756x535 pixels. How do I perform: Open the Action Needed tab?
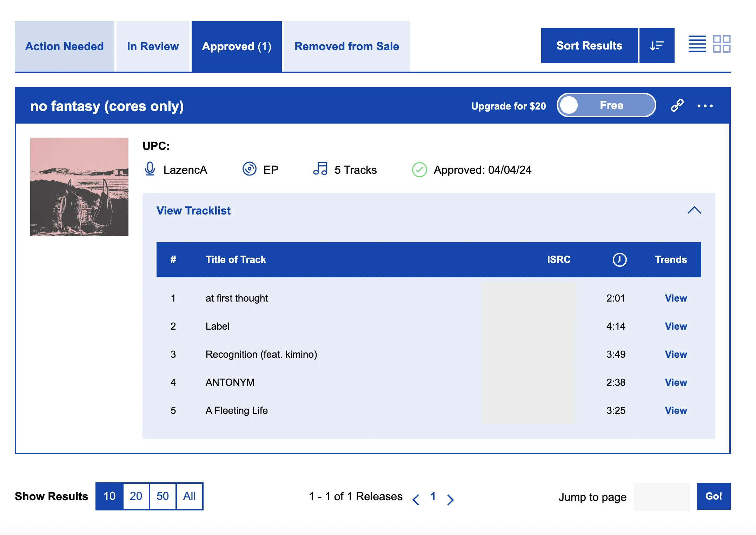pos(65,46)
